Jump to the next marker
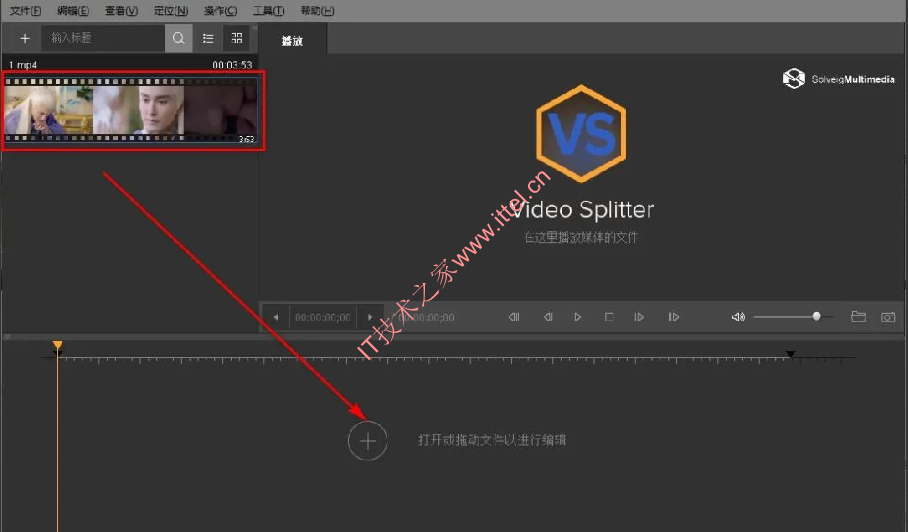The height and width of the screenshot is (532, 908). 673,317
